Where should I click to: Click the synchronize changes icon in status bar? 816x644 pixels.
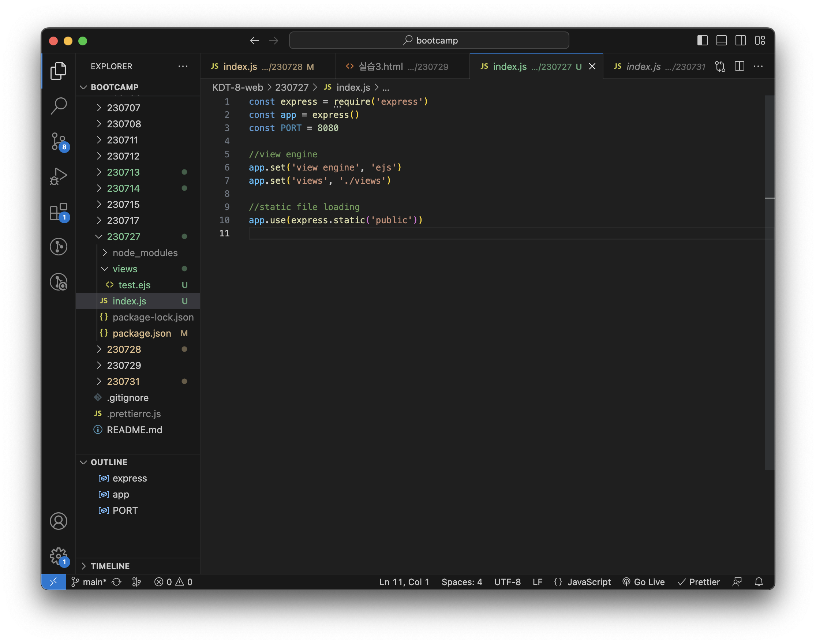click(116, 582)
